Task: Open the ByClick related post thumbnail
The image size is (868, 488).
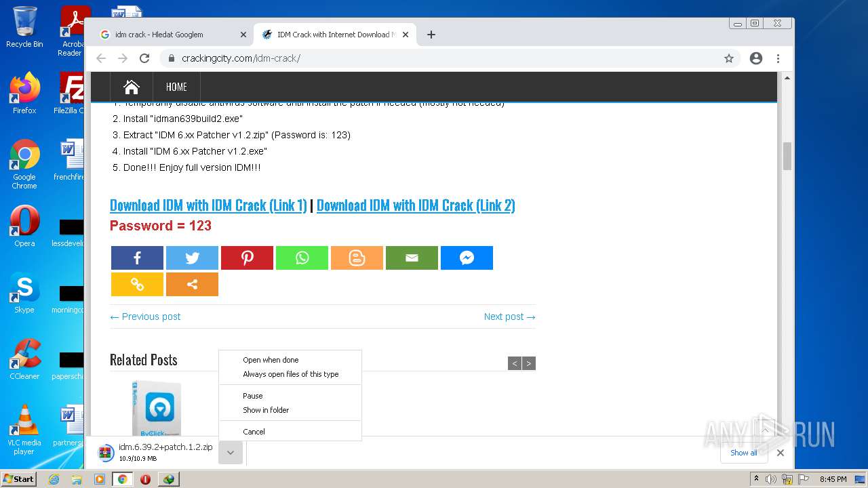Action: pyautogui.click(x=157, y=408)
